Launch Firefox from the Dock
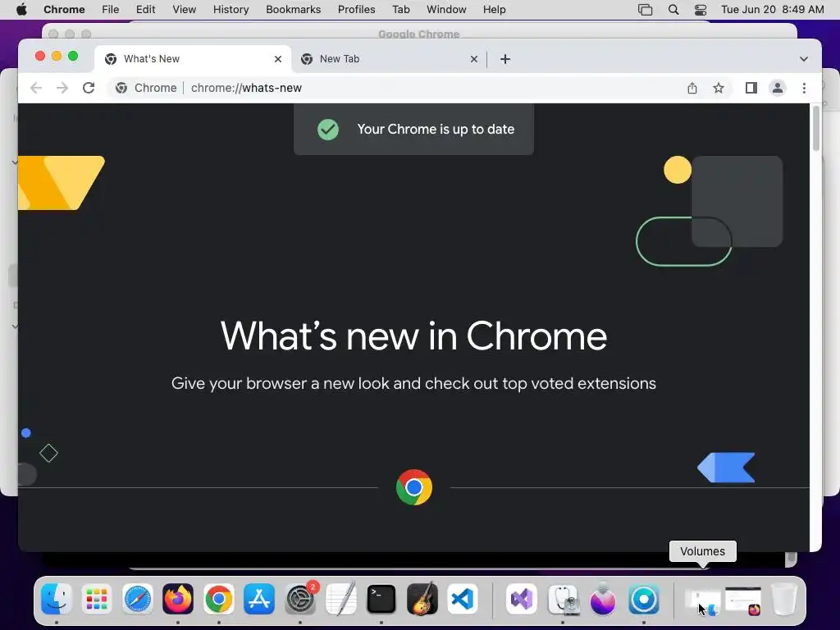This screenshot has width=840, height=630. [178, 599]
